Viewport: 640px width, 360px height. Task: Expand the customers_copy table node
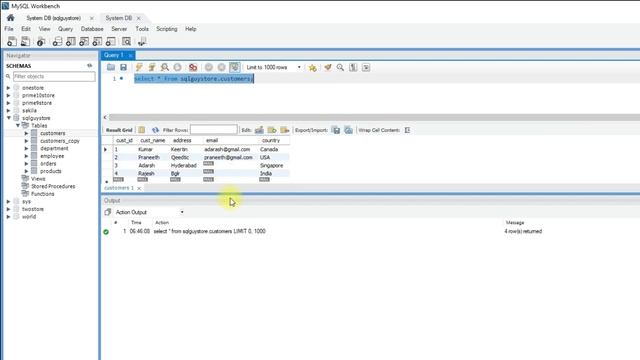26,141
